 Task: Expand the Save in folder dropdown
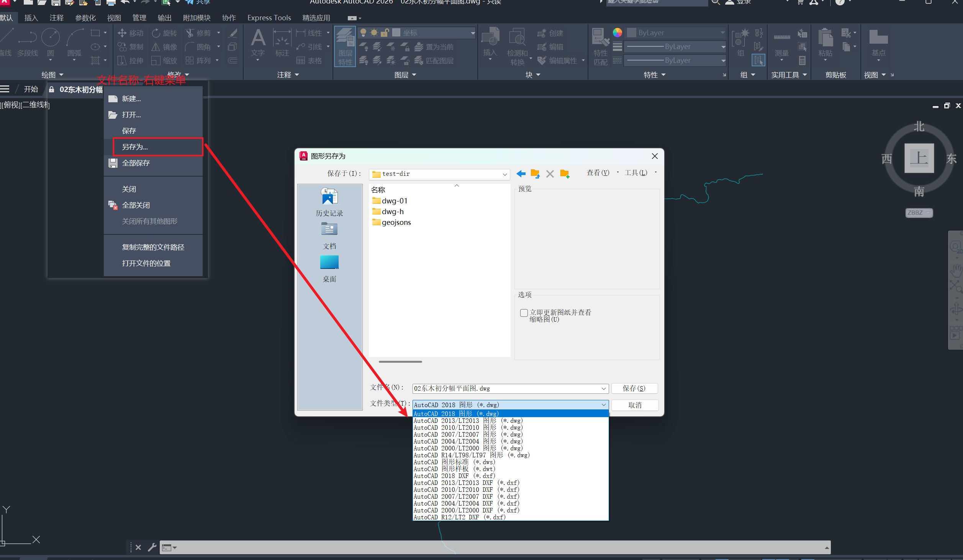pyautogui.click(x=504, y=174)
